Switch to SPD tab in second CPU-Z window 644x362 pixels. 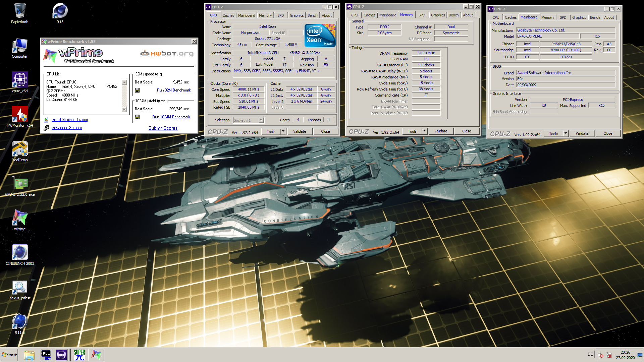pyautogui.click(x=422, y=15)
